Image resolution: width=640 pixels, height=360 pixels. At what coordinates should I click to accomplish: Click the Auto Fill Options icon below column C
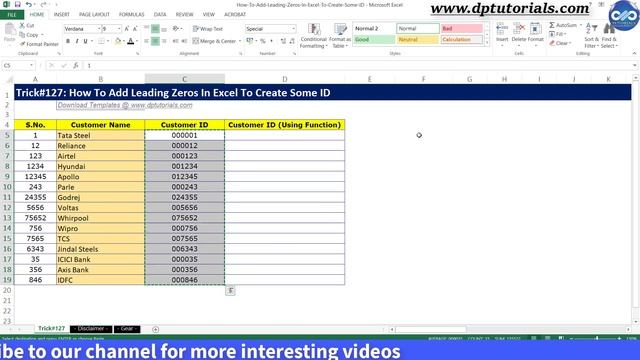230,291
